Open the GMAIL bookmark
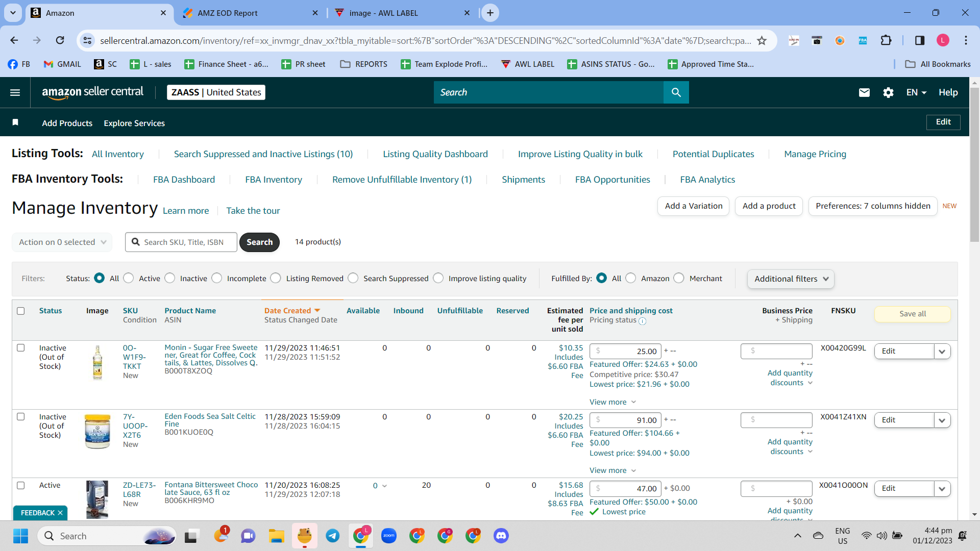Image resolution: width=980 pixels, height=551 pixels. (x=62, y=64)
